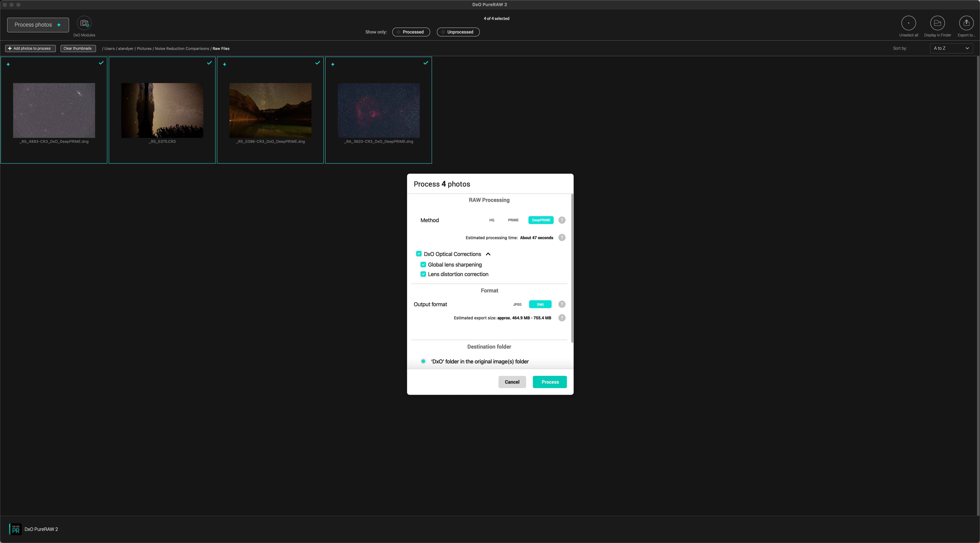Open the A to Z sort dropdown
Image resolution: width=980 pixels, height=543 pixels.
[x=951, y=48]
